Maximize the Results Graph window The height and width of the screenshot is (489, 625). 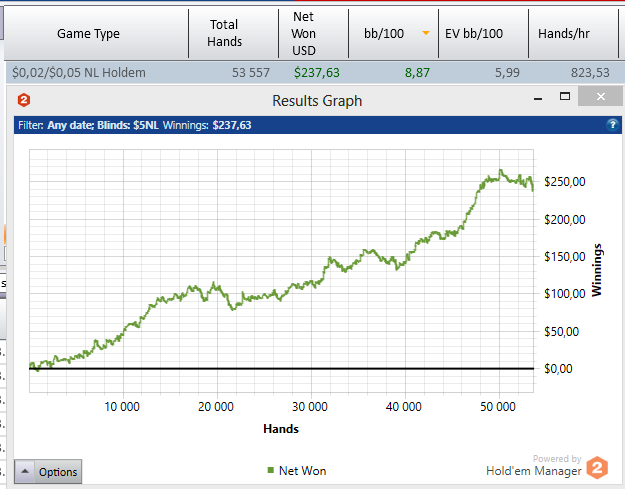point(565,96)
